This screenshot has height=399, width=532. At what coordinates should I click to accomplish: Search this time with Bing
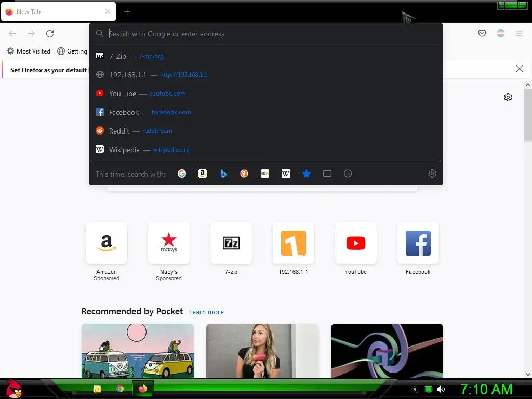[x=223, y=174]
